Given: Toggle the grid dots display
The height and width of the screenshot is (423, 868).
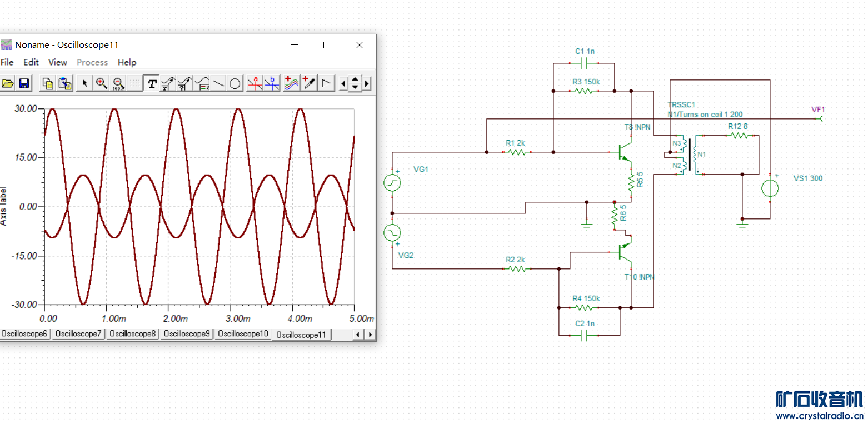Looking at the screenshot, I should coord(134,83).
